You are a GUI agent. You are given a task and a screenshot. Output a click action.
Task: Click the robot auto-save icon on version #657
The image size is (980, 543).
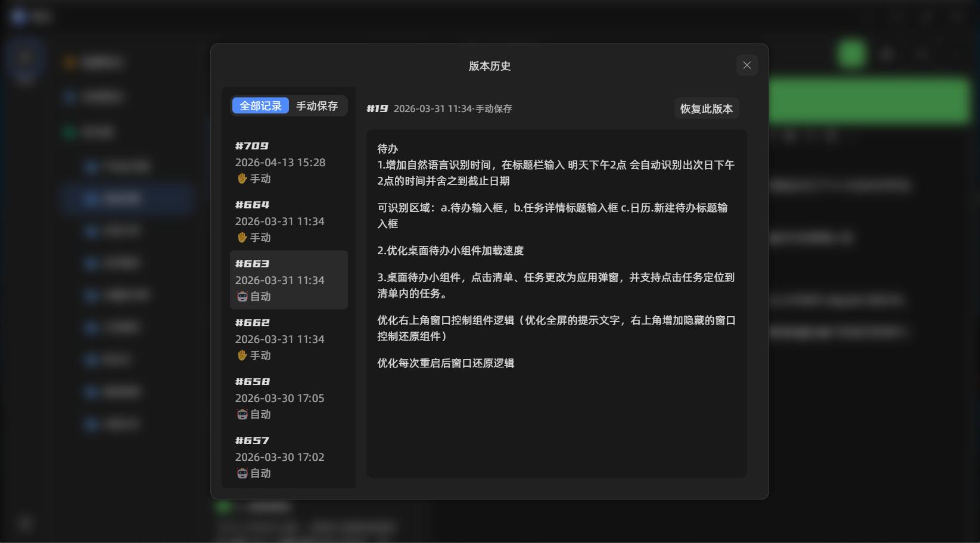click(242, 473)
